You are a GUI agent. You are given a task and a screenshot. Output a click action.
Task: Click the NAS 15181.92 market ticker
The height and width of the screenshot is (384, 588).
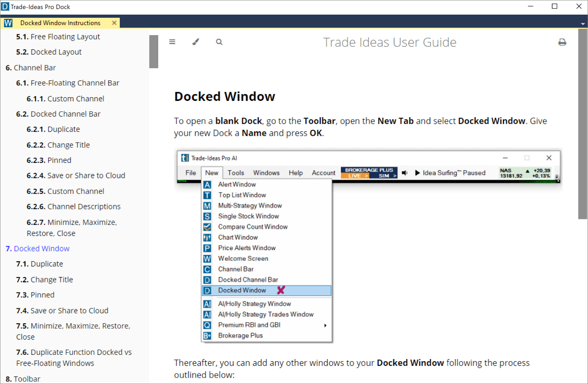tap(525, 173)
